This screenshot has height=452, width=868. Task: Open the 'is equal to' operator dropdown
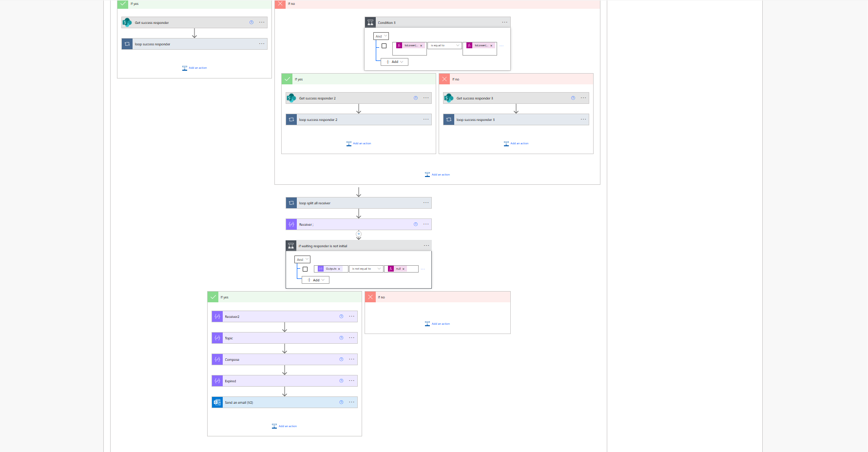[x=444, y=45]
